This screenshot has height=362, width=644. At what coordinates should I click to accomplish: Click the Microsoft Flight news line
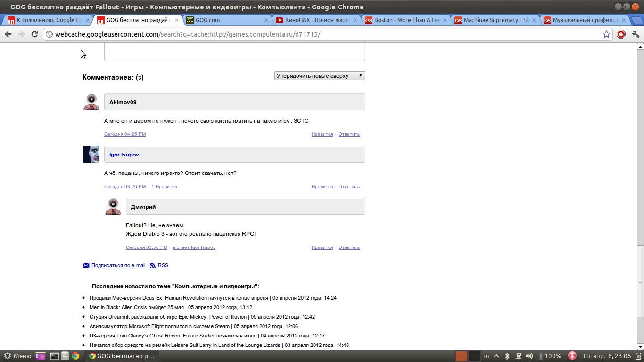(194, 326)
